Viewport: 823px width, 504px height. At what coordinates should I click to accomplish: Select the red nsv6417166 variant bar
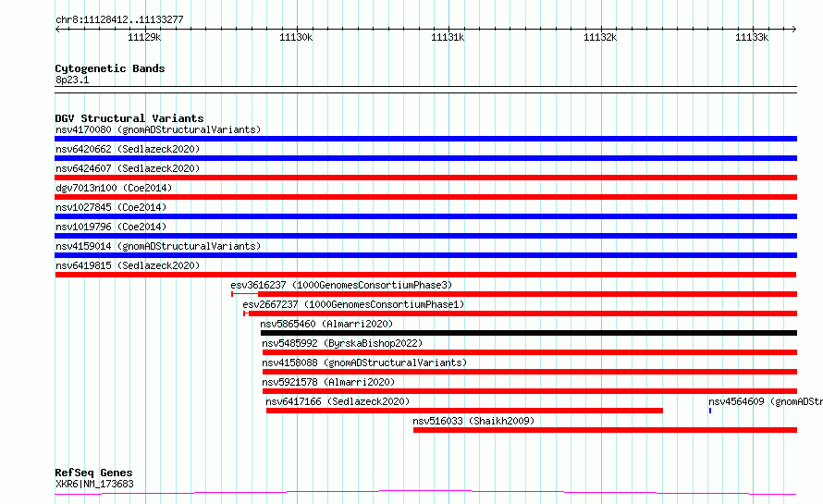tap(464, 411)
